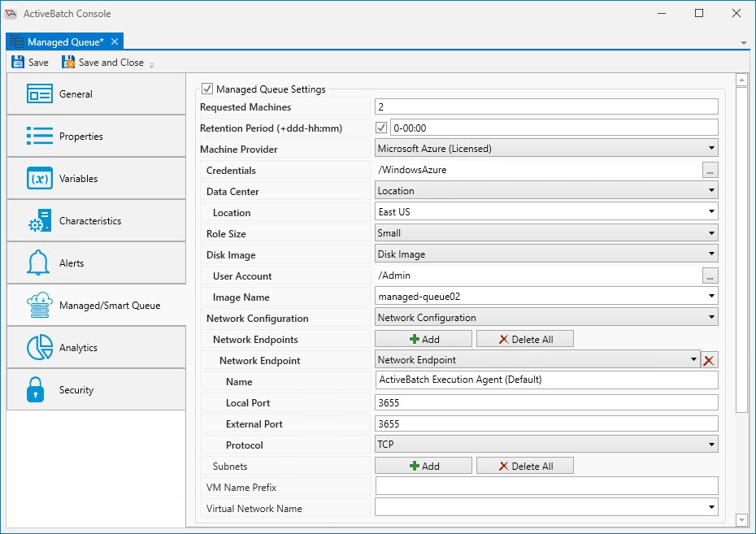Click the Retention Period time field
This screenshot has height=534, width=756.
(x=554, y=128)
